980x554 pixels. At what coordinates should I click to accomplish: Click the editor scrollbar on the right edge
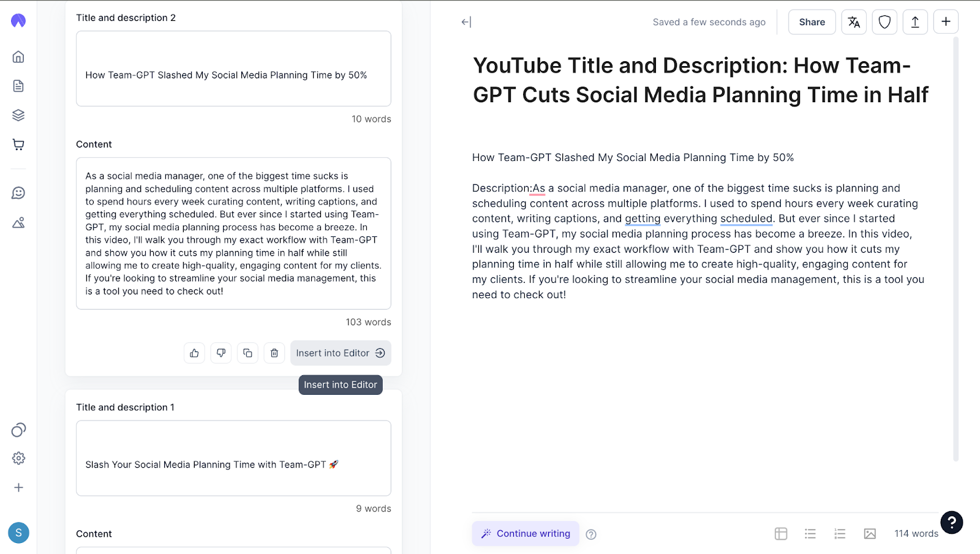click(956, 248)
